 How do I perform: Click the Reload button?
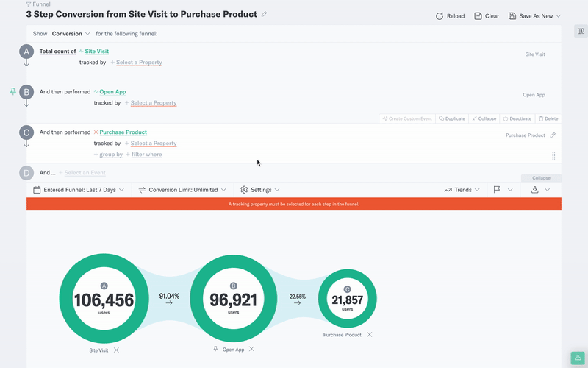pyautogui.click(x=450, y=16)
